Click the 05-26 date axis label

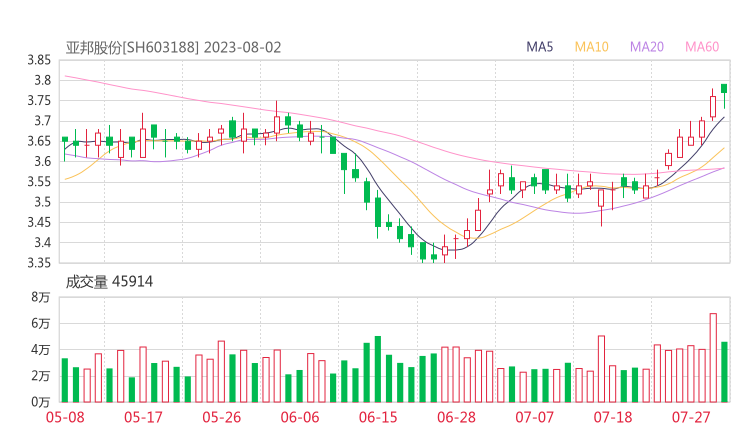tap(222, 417)
